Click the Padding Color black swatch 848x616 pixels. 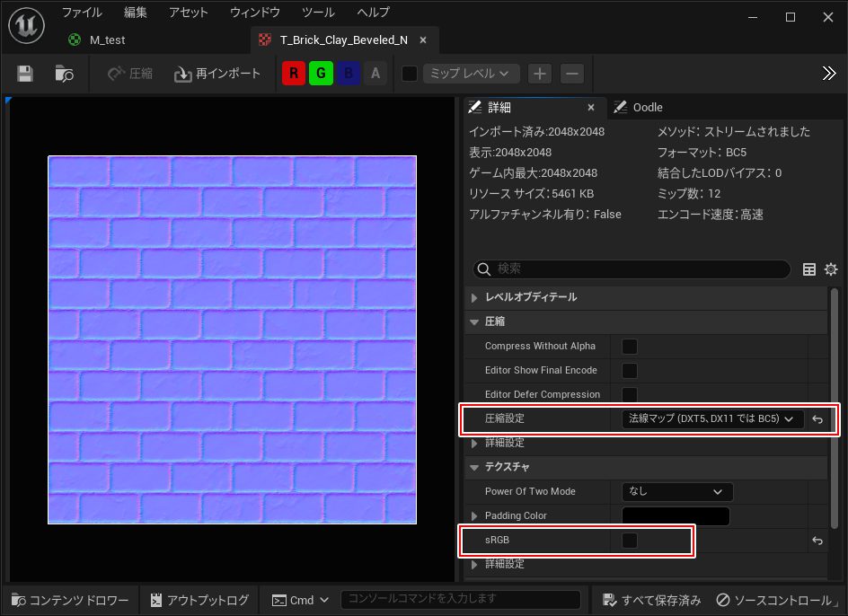click(676, 516)
